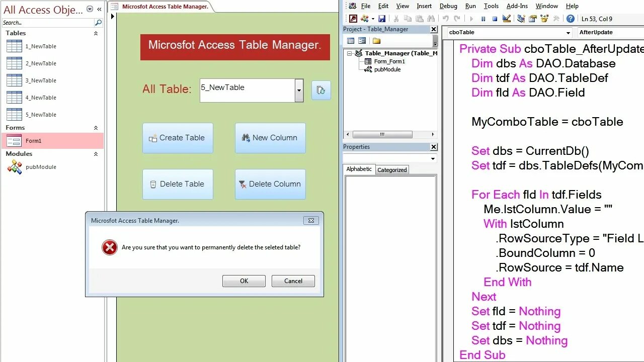644x362 pixels.
Task: Open the Properties object dropdown
Action: coord(433,158)
